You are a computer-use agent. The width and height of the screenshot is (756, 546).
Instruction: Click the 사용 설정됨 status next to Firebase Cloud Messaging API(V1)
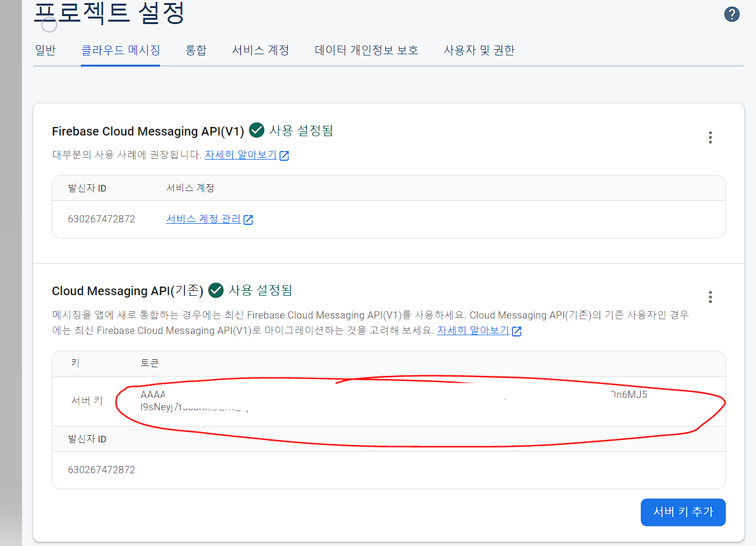[x=301, y=131]
